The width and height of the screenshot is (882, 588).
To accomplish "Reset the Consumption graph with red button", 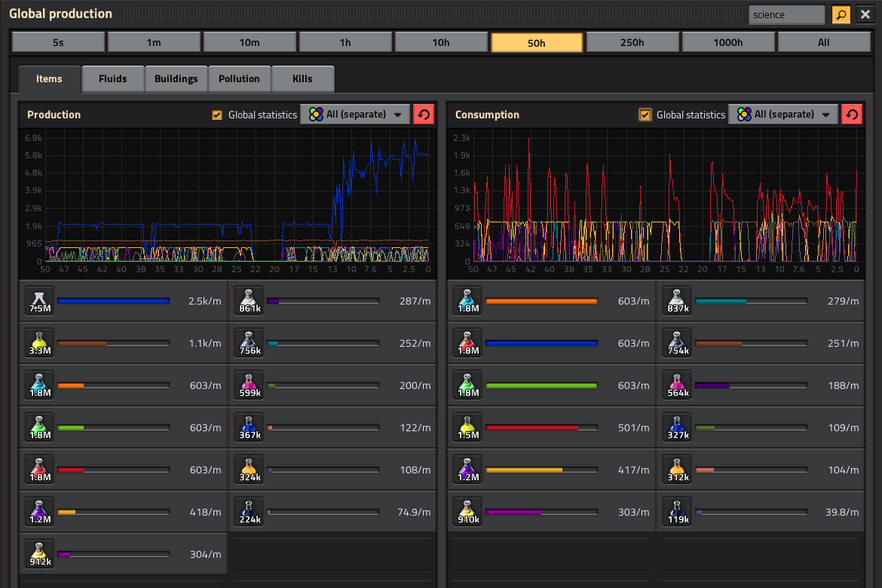I will pos(852,115).
